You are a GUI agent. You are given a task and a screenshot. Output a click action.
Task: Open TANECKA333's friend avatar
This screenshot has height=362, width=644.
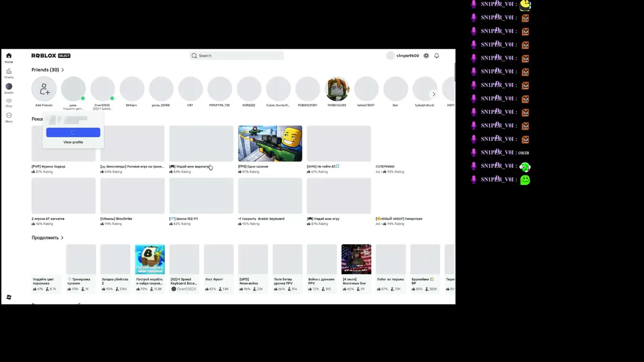(337, 89)
